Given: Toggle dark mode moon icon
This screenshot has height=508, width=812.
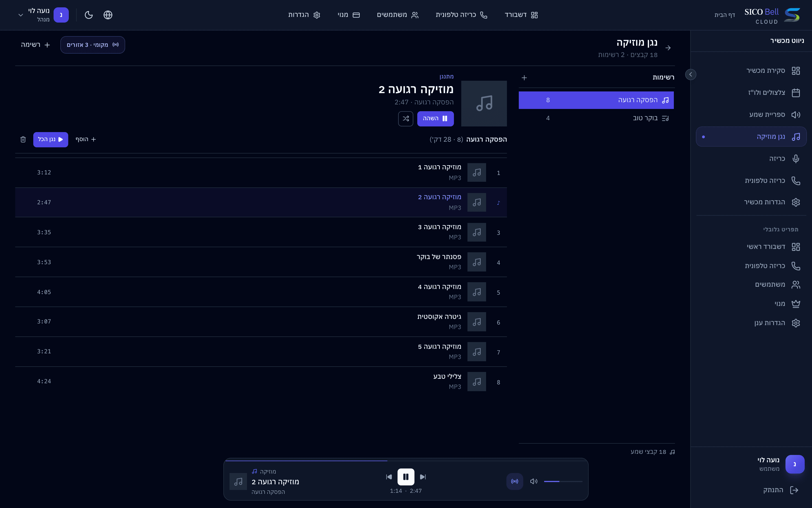Looking at the screenshot, I should coord(89,15).
